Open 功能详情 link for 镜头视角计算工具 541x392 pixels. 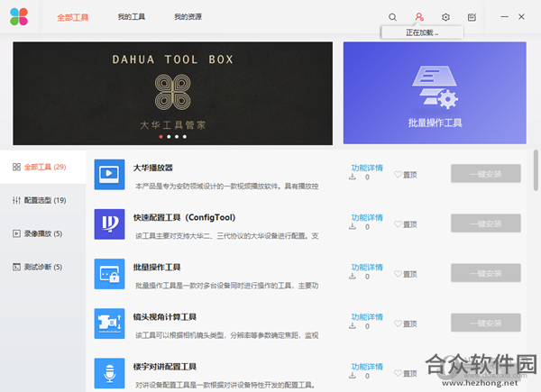click(367, 316)
